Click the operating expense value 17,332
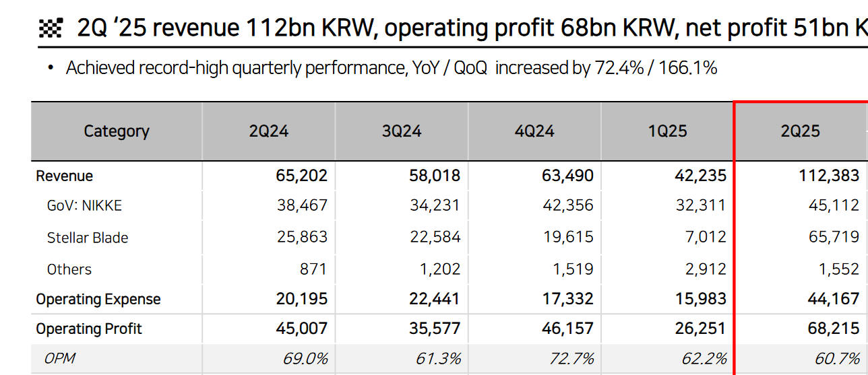The width and height of the screenshot is (868, 375). click(x=569, y=300)
